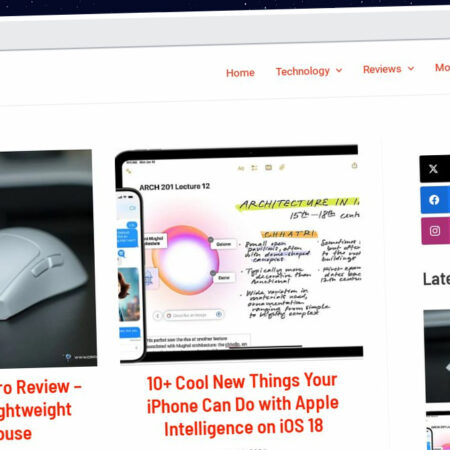This screenshot has width=450, height=450.
Task: Open the Home menu link
Action: pyautogui.click(x=240, y=73)
